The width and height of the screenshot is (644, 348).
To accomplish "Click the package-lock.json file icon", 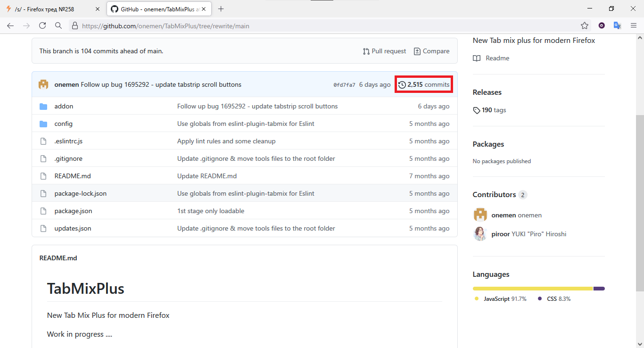I will pos(43,193).
